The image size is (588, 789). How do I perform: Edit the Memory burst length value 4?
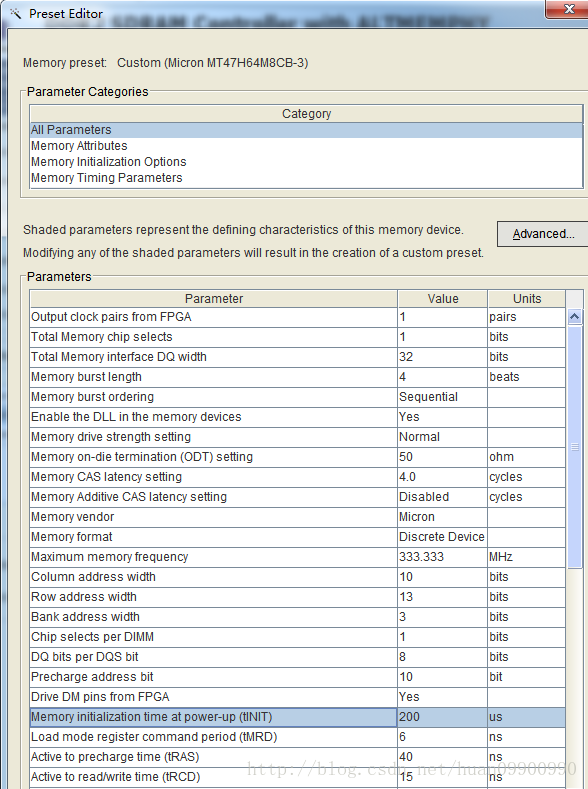click(443, 377)
